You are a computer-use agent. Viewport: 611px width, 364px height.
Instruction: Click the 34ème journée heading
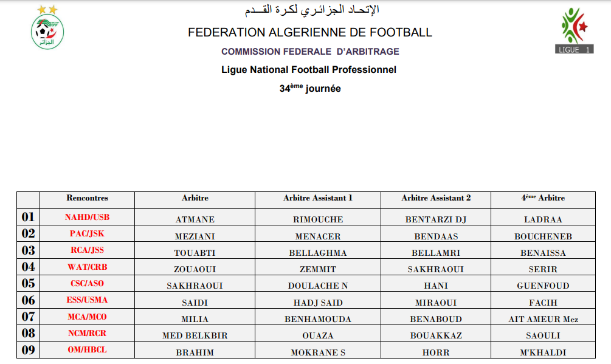(x=310, y=89)
